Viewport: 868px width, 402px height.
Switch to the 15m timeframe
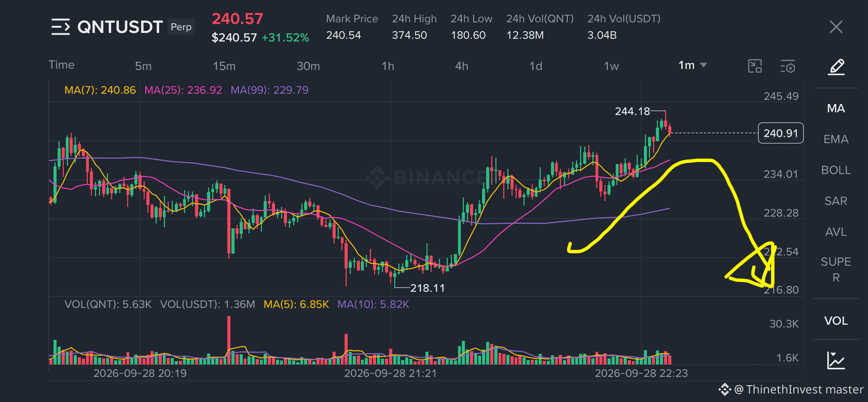coord(224,66)
